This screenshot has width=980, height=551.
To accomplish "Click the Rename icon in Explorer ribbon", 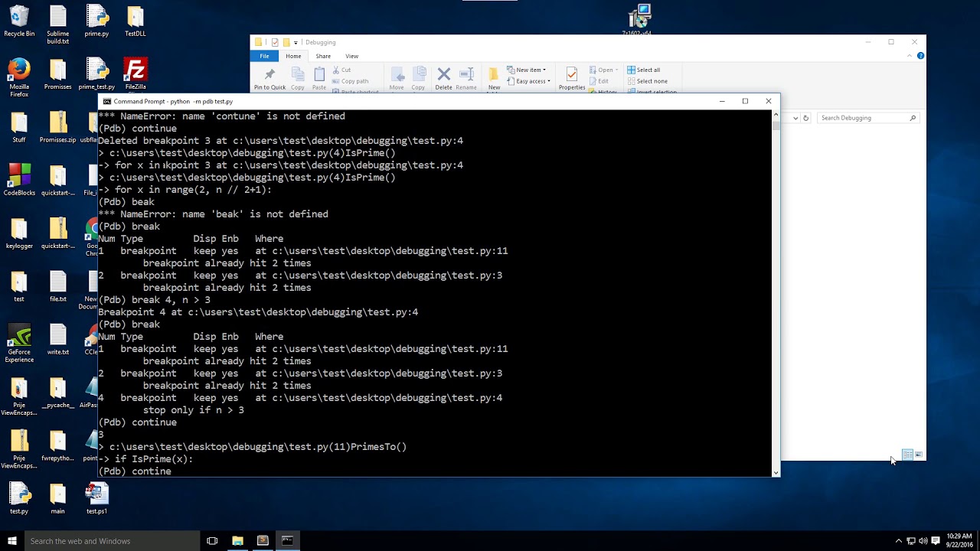I will pos(466,79).
